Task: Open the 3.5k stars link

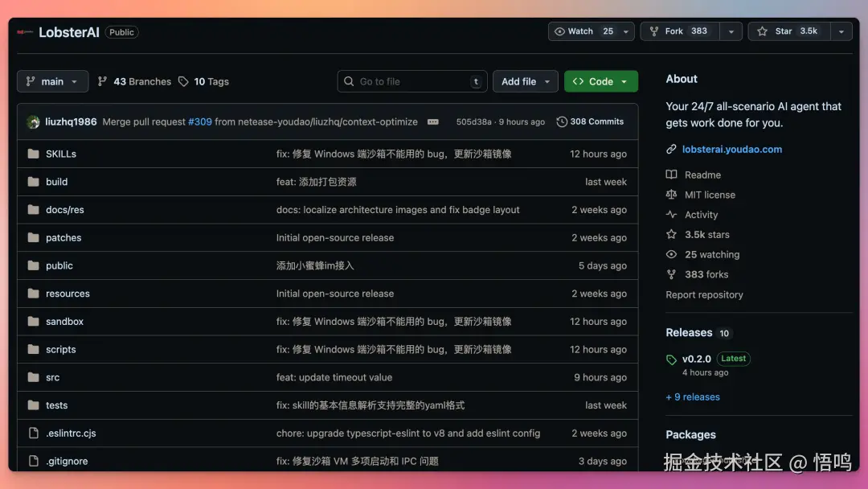Action: 707,235
